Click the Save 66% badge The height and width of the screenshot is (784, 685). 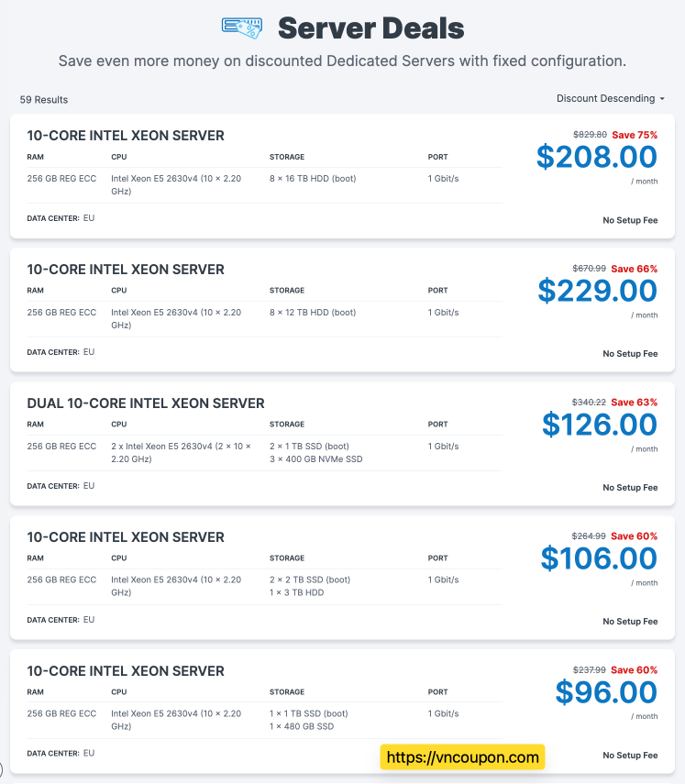coord(635,269)
